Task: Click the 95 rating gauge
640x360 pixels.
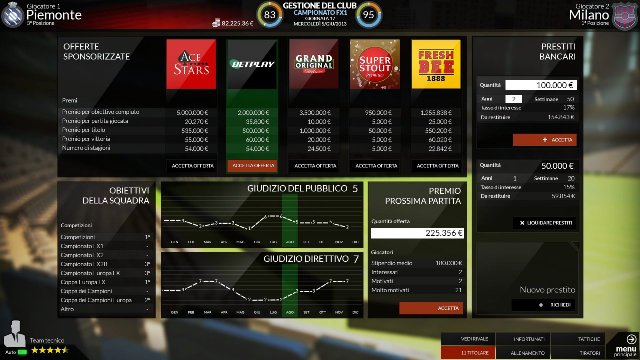Action: pos(369,15)
